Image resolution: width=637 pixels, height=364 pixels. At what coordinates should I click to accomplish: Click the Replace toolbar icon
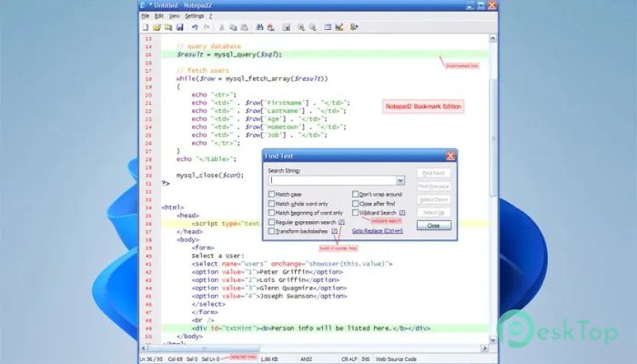(271, 27)
